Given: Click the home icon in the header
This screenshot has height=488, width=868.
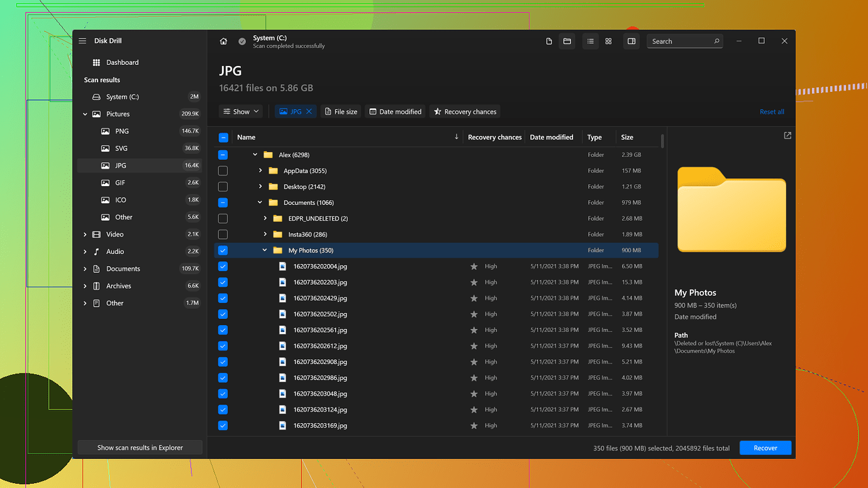Looking at the screenshot, I should 223,42.
